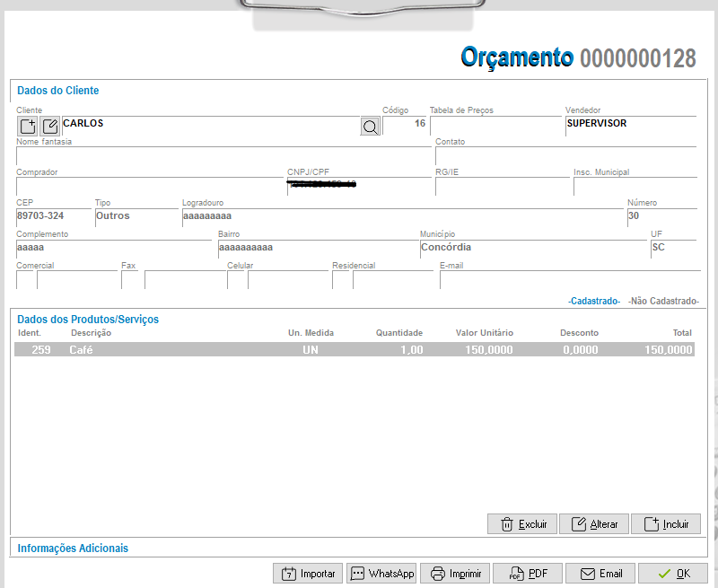
Task: Print with the Imprimir button
Action: (456, 574)
